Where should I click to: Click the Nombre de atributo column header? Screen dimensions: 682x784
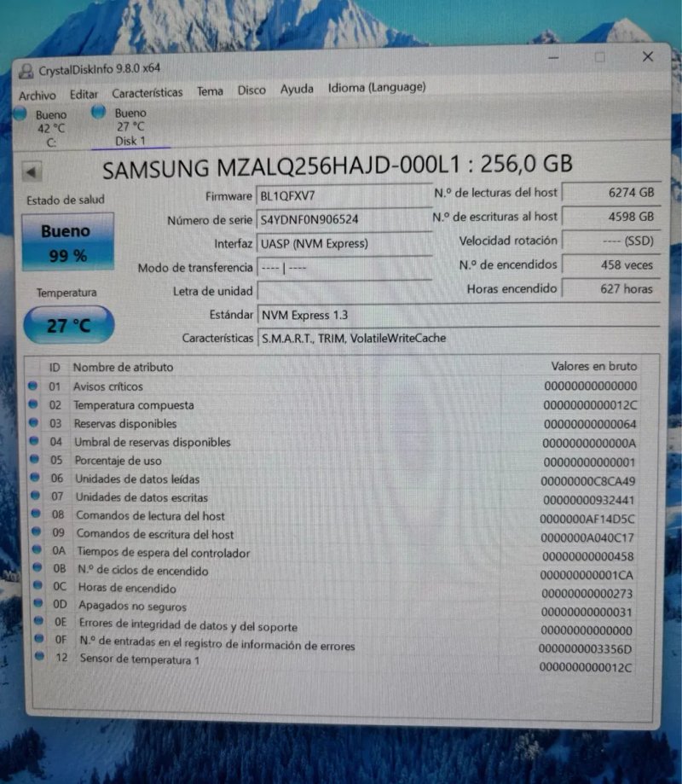pos(123,367)
